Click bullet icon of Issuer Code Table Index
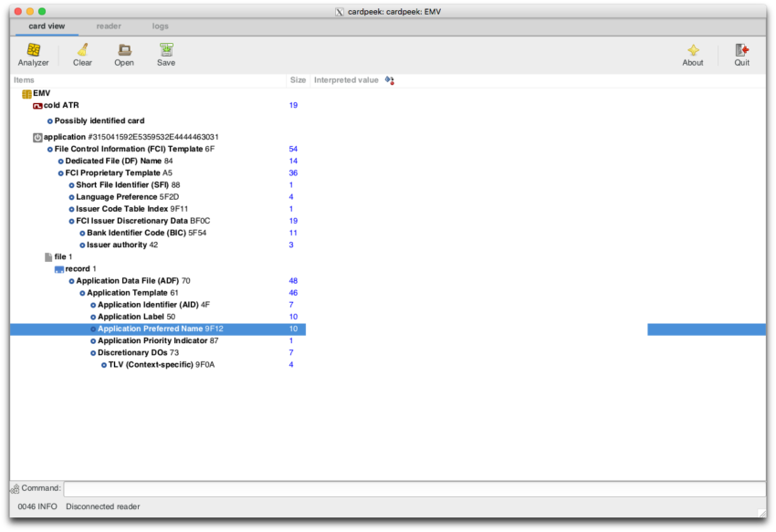 coord(71,209)
